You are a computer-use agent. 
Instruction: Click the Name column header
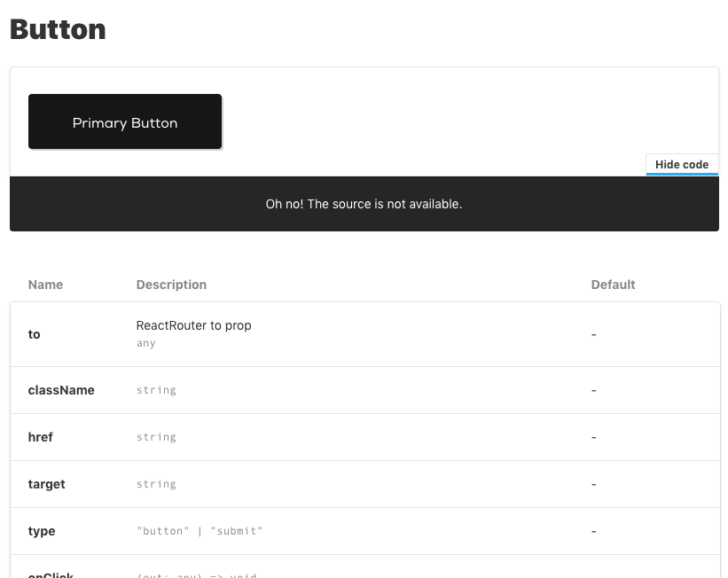click(45, 285)
